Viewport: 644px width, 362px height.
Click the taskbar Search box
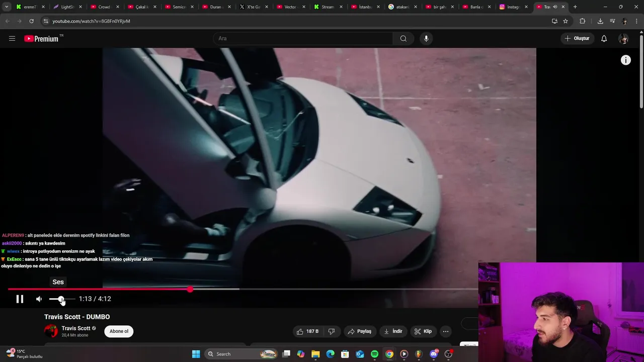[x=242, y=354]
